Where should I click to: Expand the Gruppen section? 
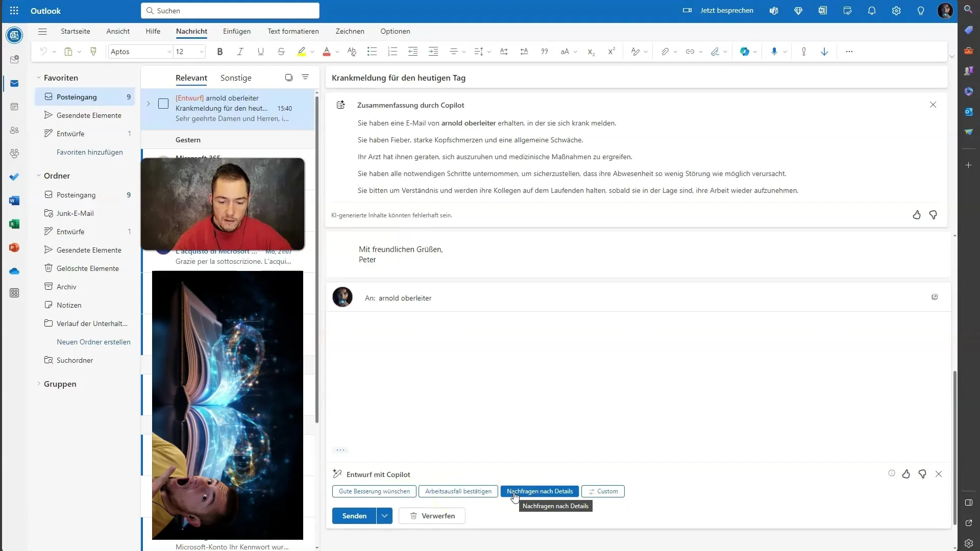38,384
